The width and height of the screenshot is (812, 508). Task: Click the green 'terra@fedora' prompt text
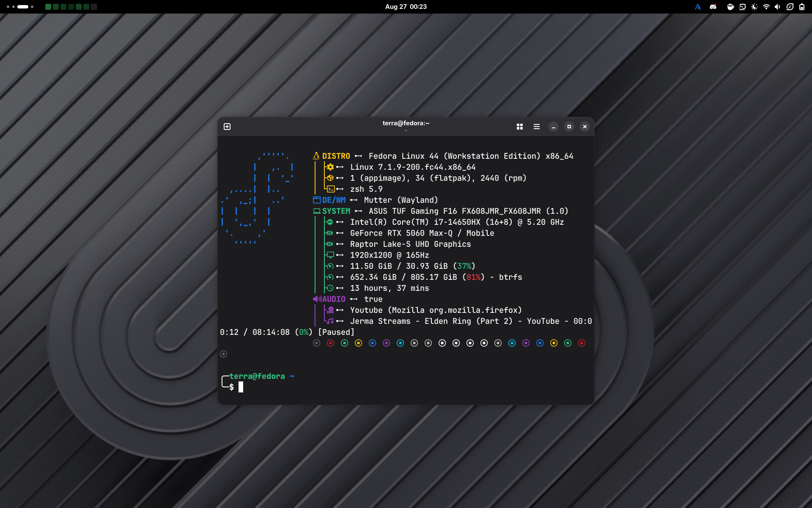pyautogui.click(x=257, y=376)
